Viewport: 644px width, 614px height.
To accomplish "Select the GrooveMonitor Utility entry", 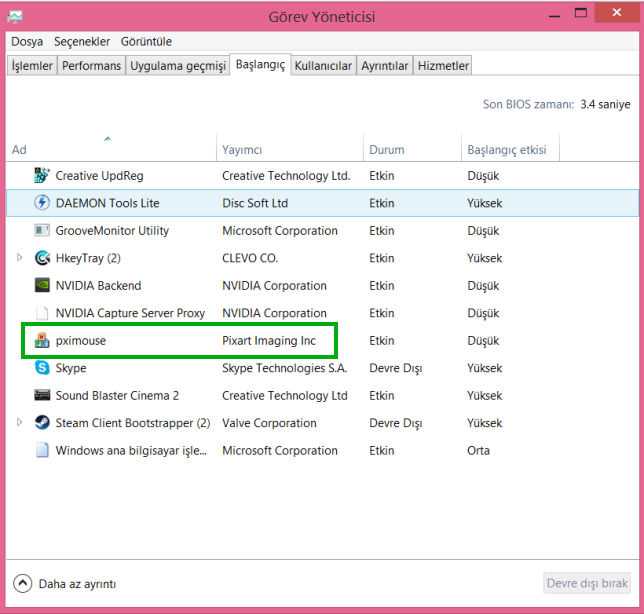I will point(112,231).
